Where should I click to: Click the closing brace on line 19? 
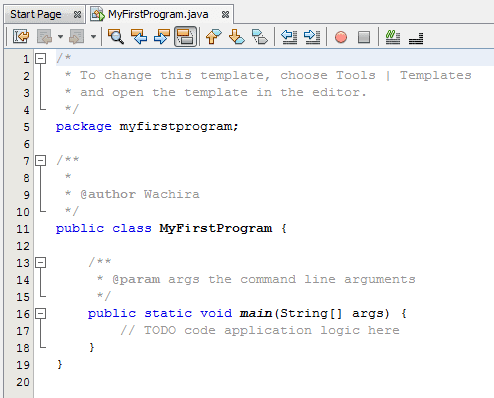(x=60, y=364)
